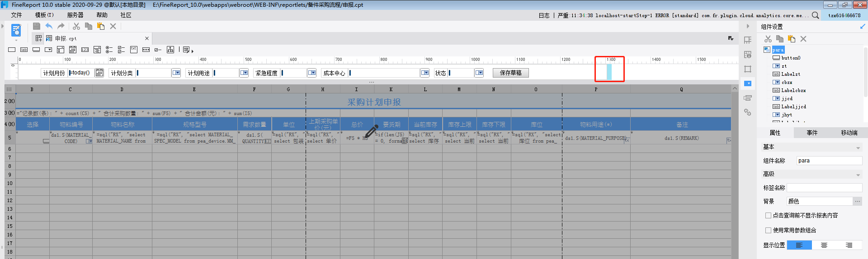
Task: Open floating element panel in right sidebar
Action: (748, 69)
